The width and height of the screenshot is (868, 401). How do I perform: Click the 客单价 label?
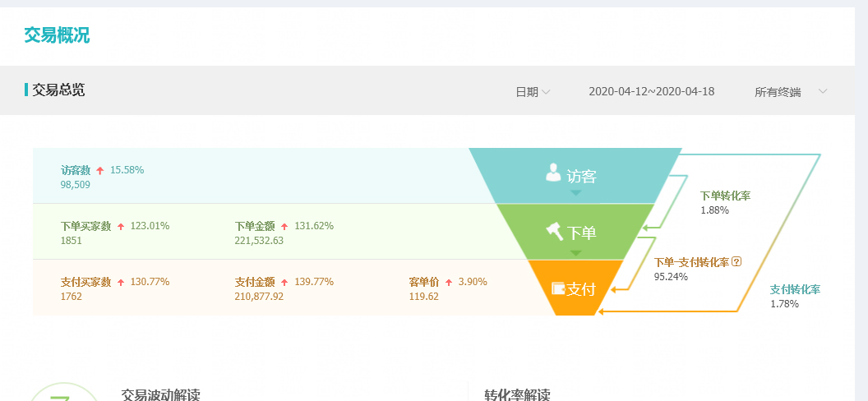(x=424, y=282)
